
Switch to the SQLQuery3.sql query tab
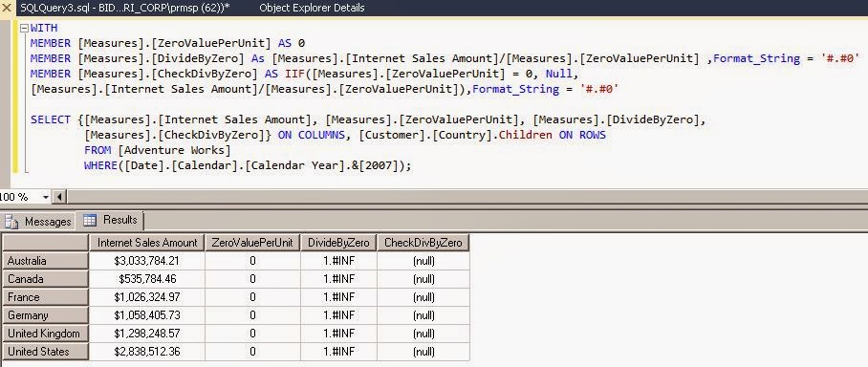[125, 8]
